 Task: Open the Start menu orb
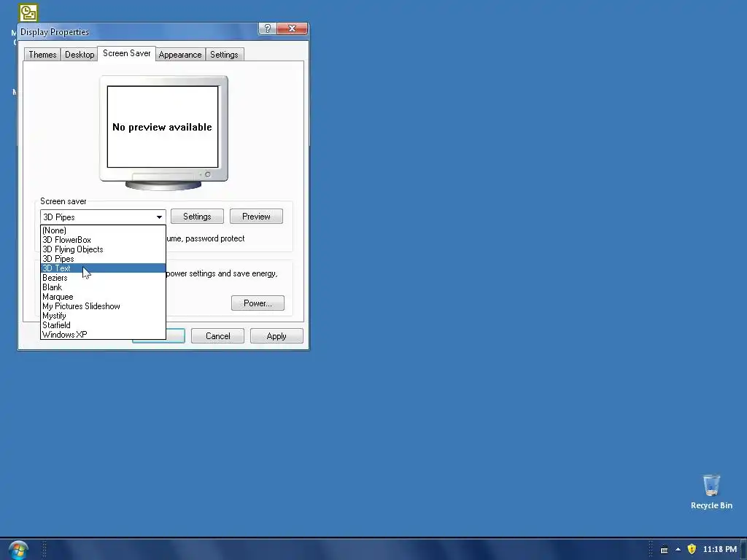[18, 550]
